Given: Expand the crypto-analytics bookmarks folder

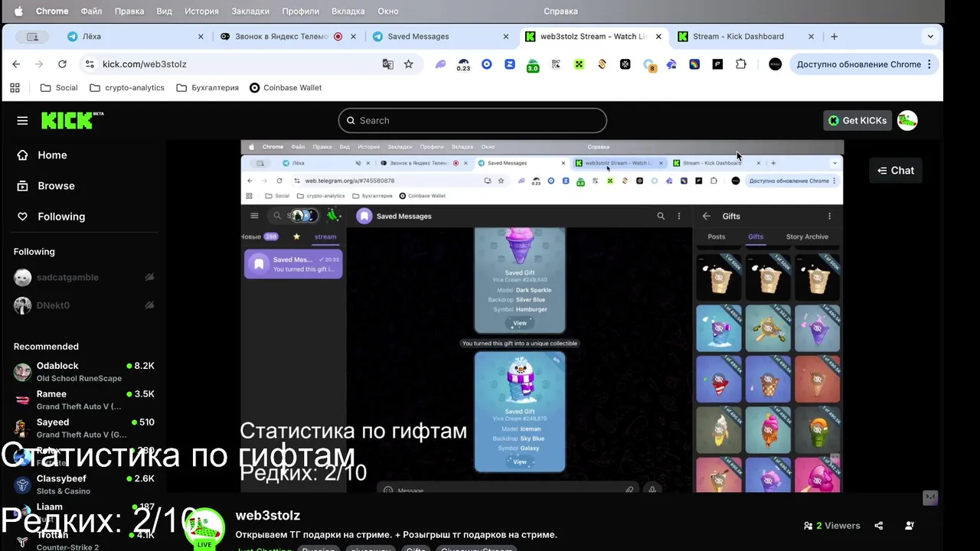Looking at the screenshot, I should (x=127, y=88).
